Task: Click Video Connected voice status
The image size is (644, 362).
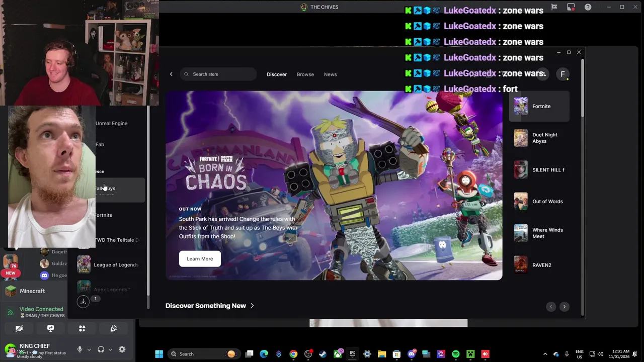Action: [x=41, y=309]
